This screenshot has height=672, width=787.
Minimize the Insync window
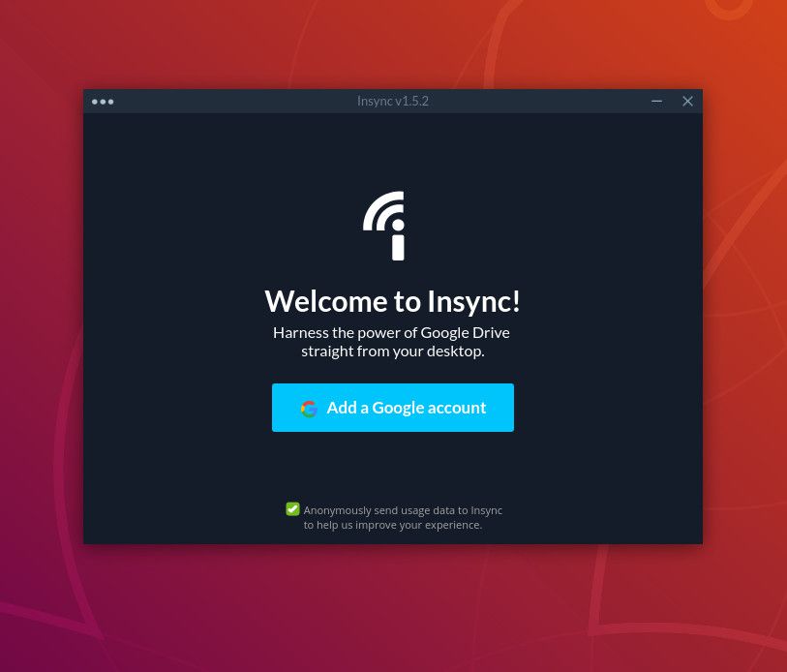656,102
